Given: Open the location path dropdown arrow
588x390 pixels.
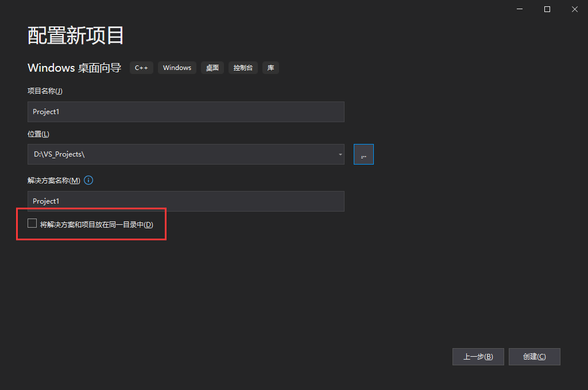Looking at the screenshot, I should tap(340, 154).
